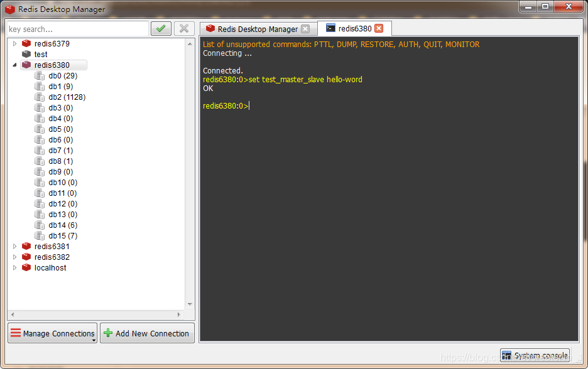Open the Manage Connections dropdown button

coord(53,333)
